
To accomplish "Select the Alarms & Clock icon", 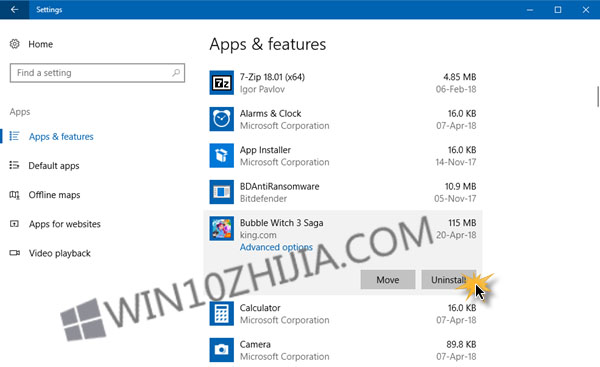I will pyautogui.click(x=222, y=119).
